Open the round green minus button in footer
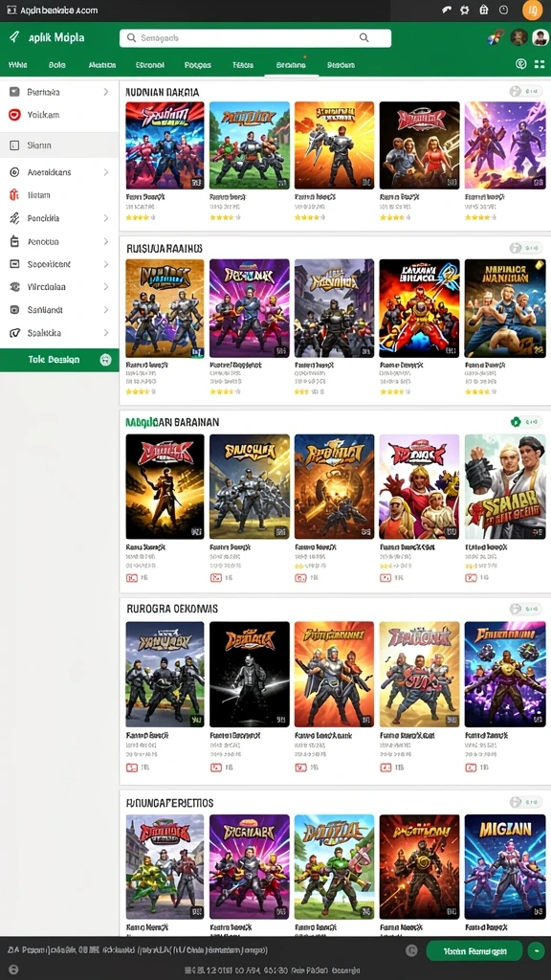551x980 pixels. coord(536,950)
